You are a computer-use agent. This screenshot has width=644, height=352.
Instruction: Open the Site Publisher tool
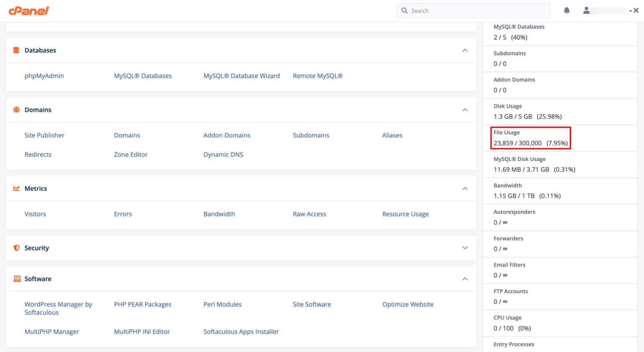click(x=44, y=135)
